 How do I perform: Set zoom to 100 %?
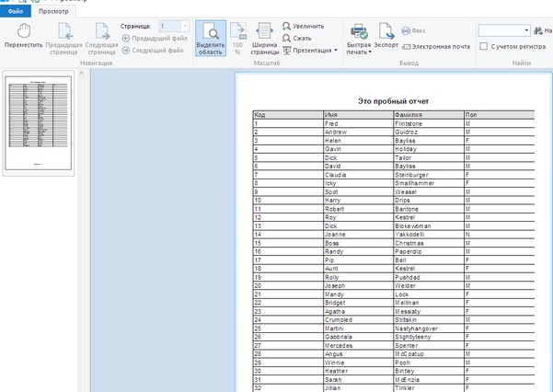(x=237, y=37)
